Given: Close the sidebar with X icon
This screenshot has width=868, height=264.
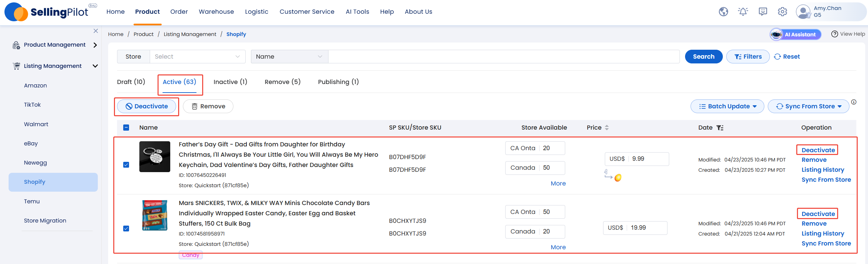Looking at the screenshot, I should tap(96, 31).
